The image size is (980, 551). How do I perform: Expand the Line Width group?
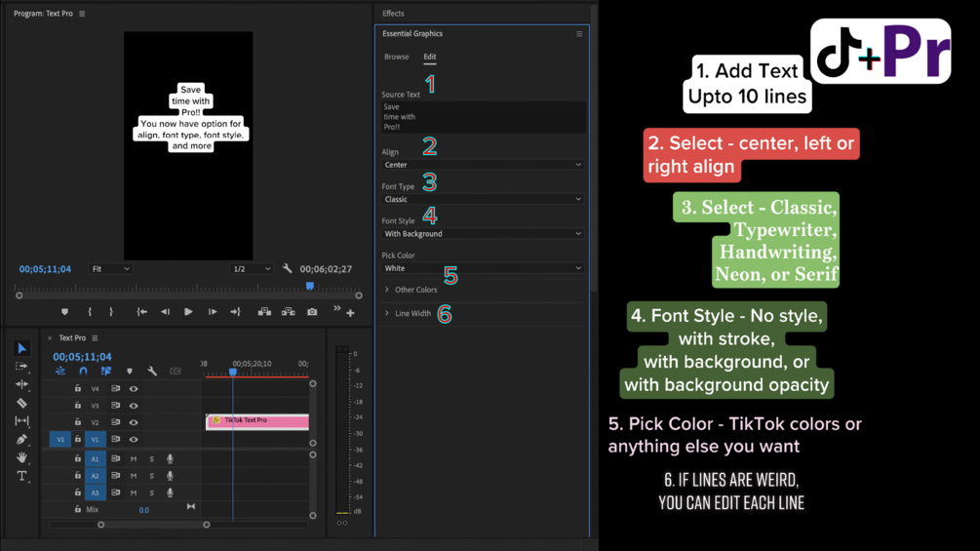pyautogui.click(x=387, y=313)
